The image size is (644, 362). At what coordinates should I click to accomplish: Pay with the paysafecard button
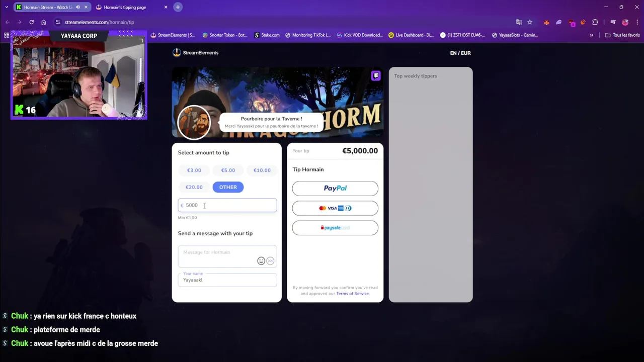pos(335,228)
